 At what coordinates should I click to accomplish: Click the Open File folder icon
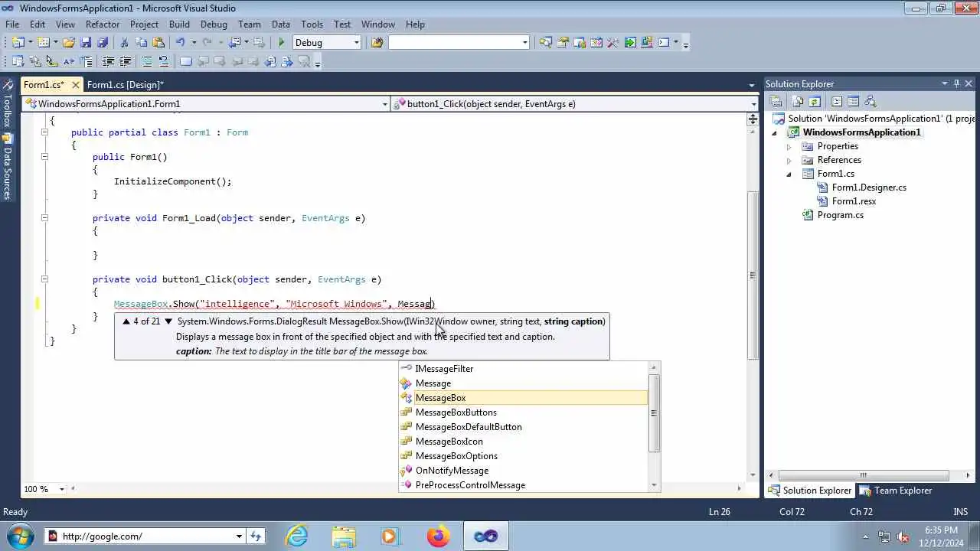[x=68, y=43]
